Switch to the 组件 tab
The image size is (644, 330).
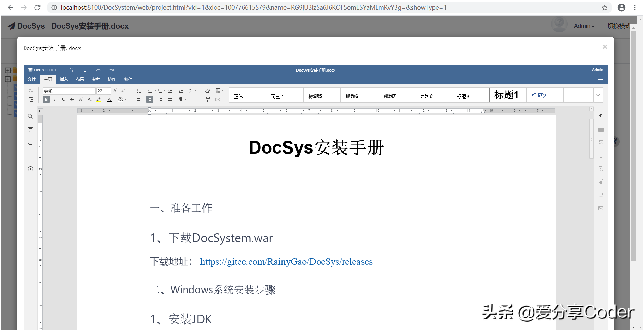coord(128,79)
